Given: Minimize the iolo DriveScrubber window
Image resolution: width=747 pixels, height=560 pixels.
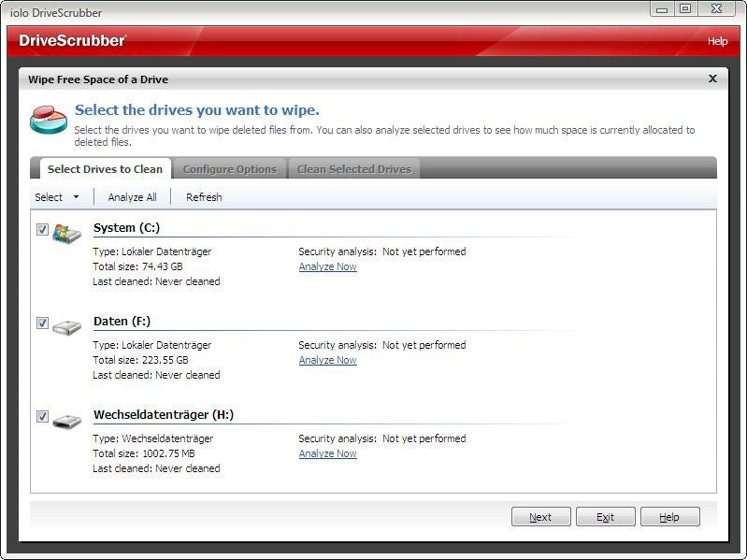Looking at the screenshot, I should point(662,9).
